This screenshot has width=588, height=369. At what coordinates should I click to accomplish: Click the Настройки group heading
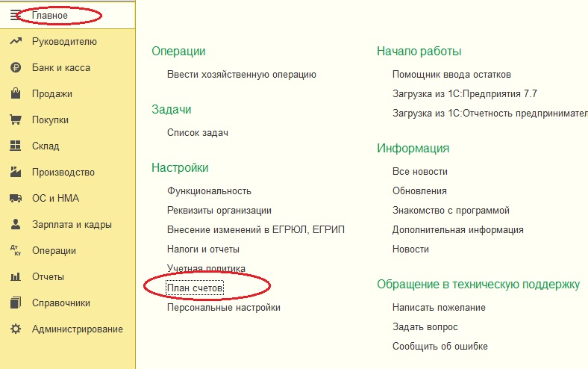tap(180, 167)
